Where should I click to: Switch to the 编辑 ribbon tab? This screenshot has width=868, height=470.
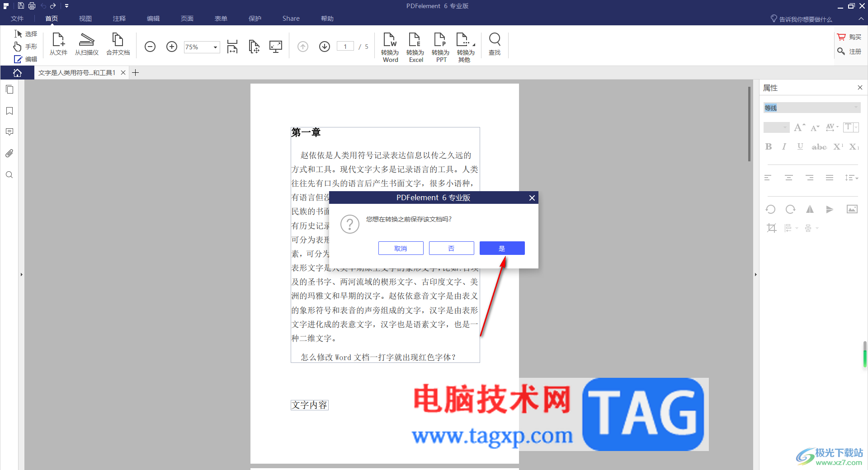point(153,19)
